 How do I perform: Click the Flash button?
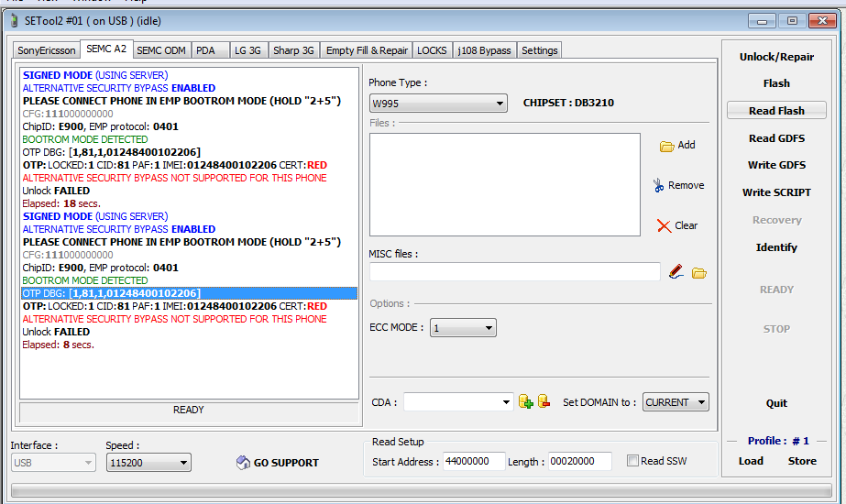tap(776, 83)
